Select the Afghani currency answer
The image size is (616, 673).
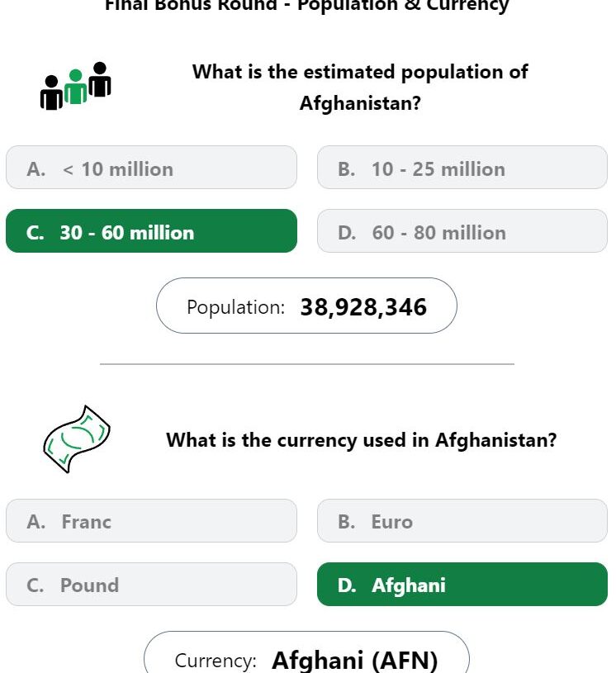(462, 584)
